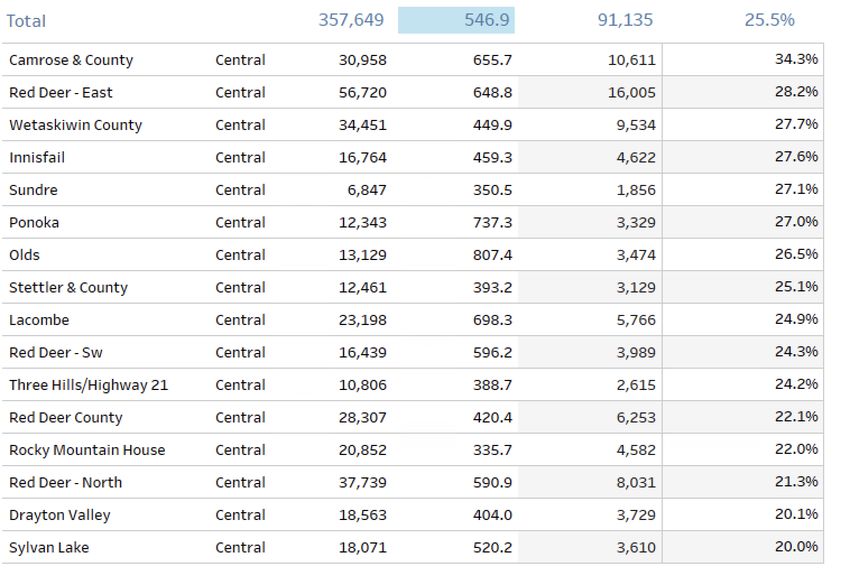Select the Rocky Mountain House row
Screen dimensions: 850x585
coord(413,450)
